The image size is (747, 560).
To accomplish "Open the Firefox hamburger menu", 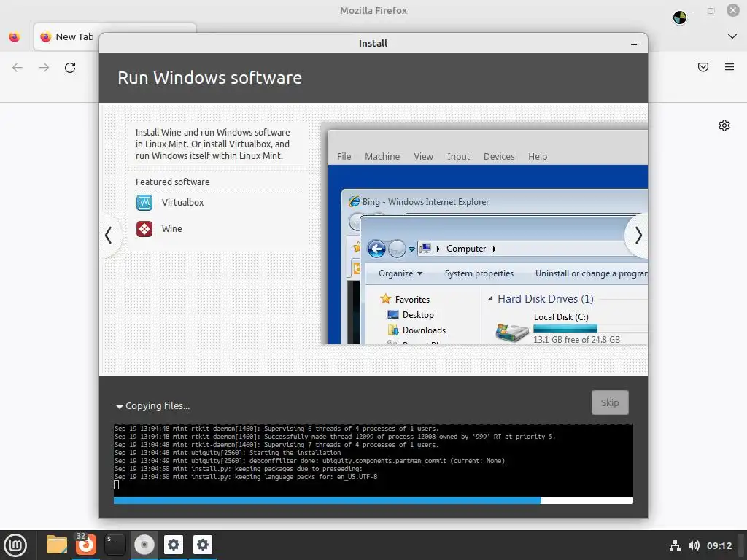I will (x=729, y=67).
